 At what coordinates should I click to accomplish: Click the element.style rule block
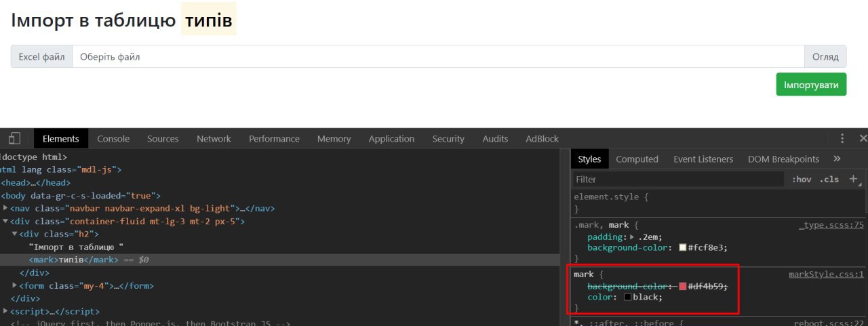(x=719, y=203)
